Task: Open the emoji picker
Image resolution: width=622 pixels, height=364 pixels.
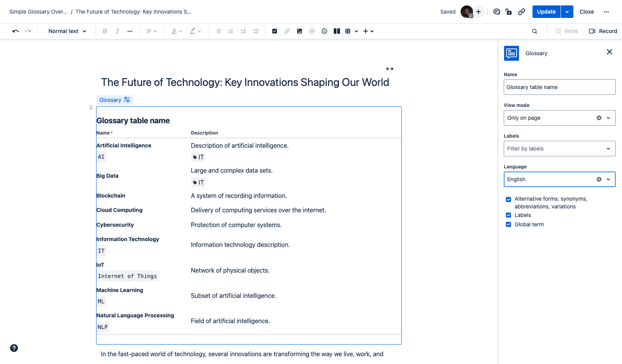Action: coord(324,31)
